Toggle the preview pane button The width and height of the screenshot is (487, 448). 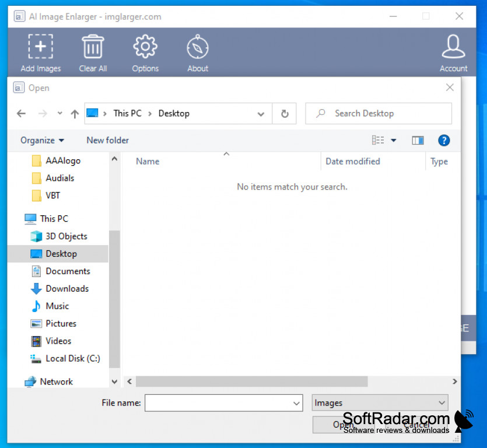(418, 140)
